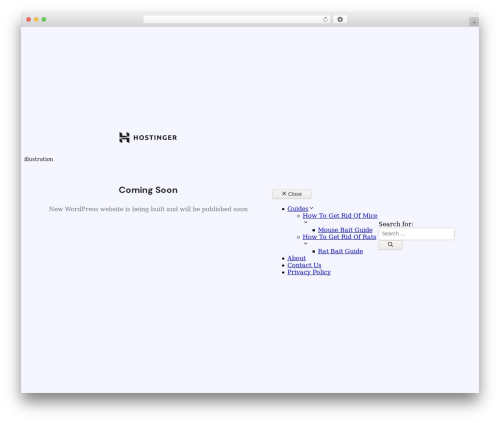This screenshot has height=423, width=500.
Task: Open the Privacy Policy link
Action: (x=309, y=272)
